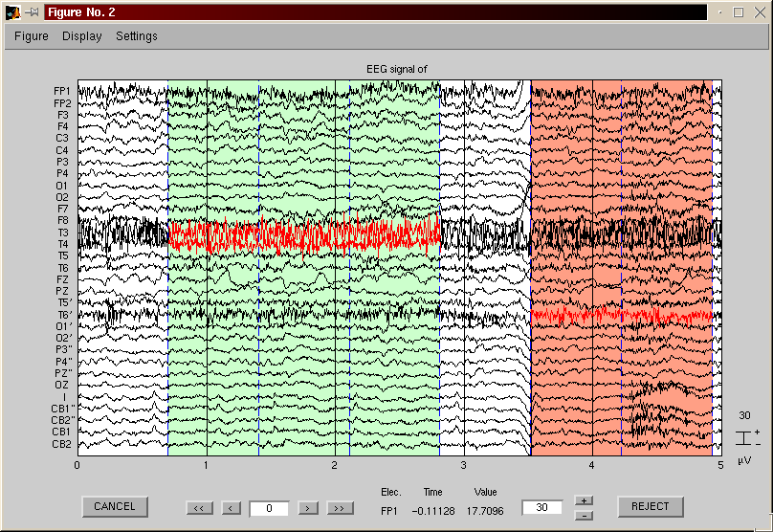Click the PZ" channel label

click(x=63, y=373)
